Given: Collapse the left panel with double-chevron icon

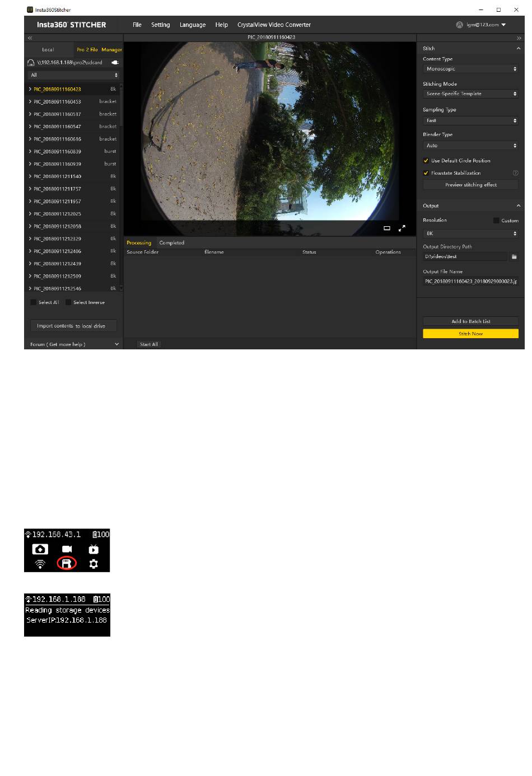Looking at the screenshot, I should tap(30, 38).
